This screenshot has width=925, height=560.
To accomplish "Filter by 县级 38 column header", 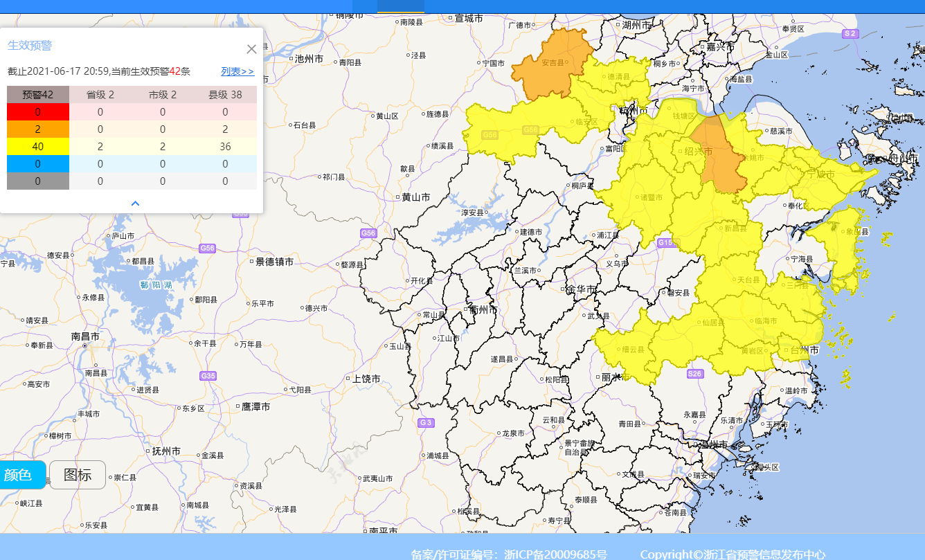I will pyautogui.click(x=225, y=95).
